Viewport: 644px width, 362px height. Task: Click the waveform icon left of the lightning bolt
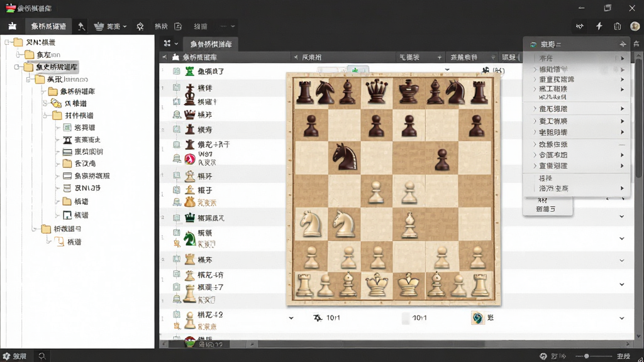click(579, 26)
